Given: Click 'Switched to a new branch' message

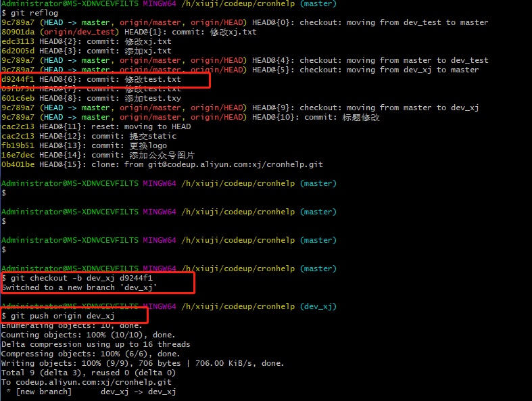Looking at the screenshot, I should point(79,287).
